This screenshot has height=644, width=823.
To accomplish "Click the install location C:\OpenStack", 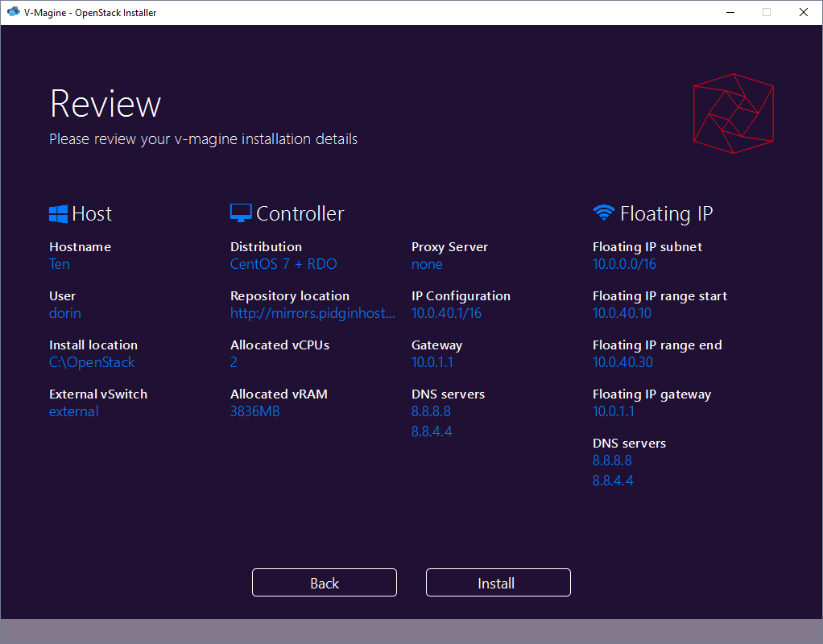I will [92, 362].
